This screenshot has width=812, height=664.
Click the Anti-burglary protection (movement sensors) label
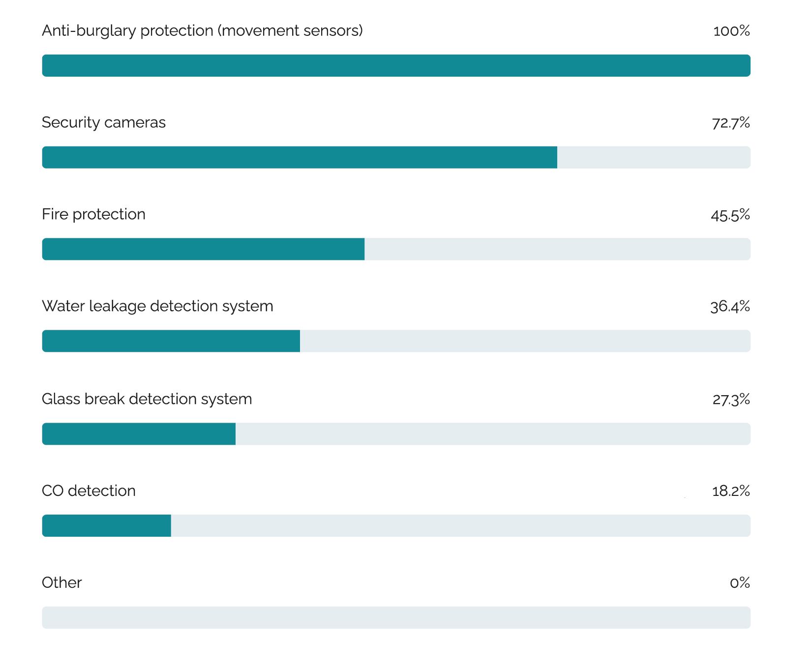(x=202, y=31)
